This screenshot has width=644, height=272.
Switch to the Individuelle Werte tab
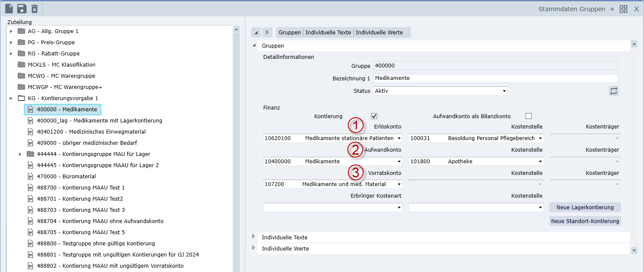click(x=379, y=33)
